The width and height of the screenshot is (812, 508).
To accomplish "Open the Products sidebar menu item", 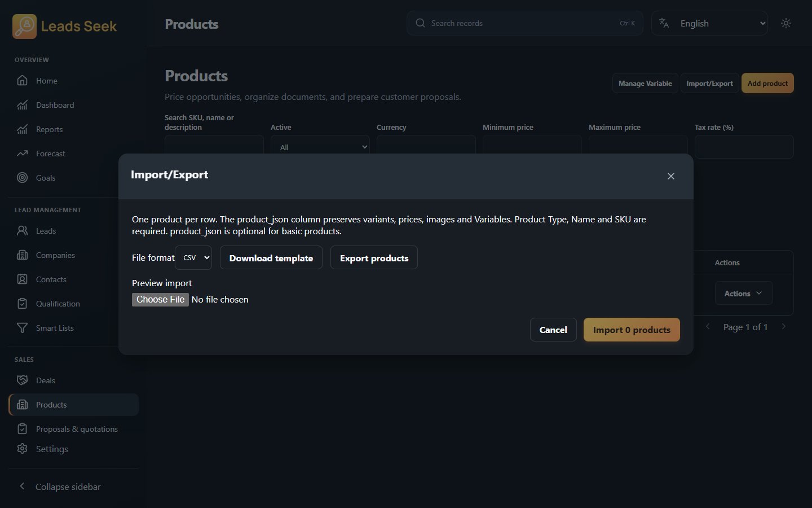I will [x=73, y=405].
